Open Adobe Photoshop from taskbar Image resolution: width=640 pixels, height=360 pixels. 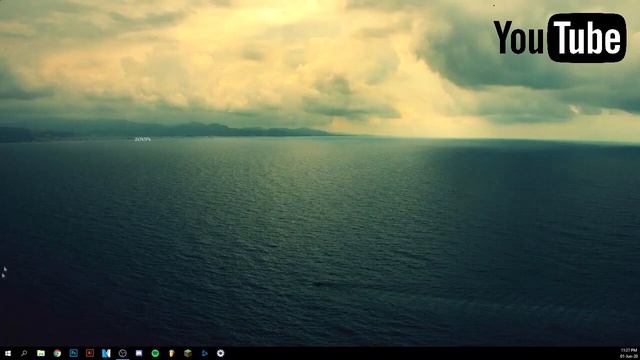click(73, 353)
